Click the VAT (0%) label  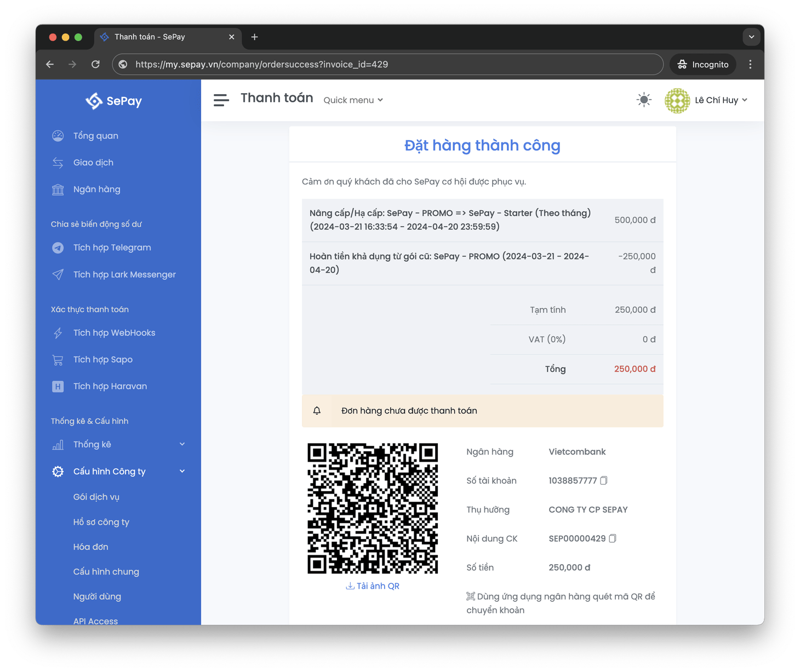click(x=547, y=340)
